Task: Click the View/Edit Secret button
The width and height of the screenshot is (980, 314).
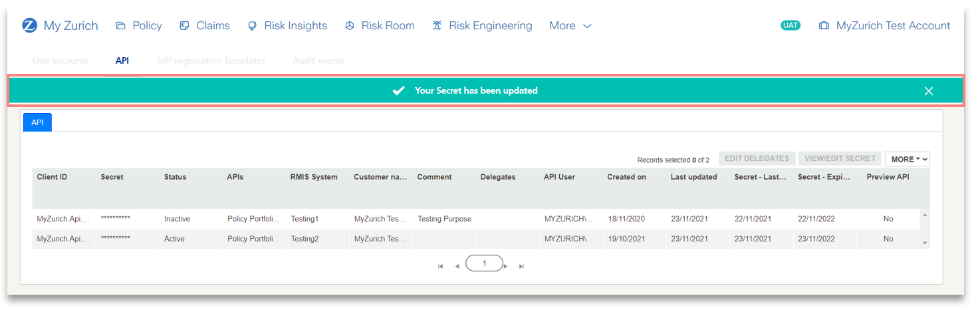Action: click(x=840, y=158)
